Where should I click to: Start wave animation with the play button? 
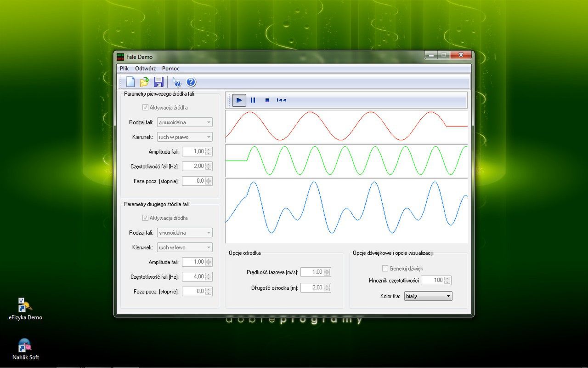pos(239,100)
